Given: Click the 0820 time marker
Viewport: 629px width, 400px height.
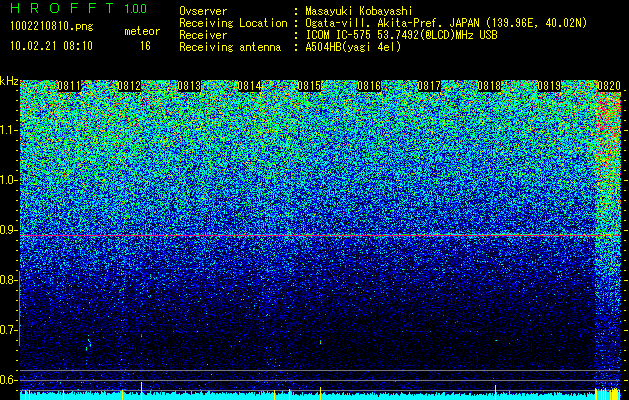Looking at the screenshot, I should click(x=609, y=86).
